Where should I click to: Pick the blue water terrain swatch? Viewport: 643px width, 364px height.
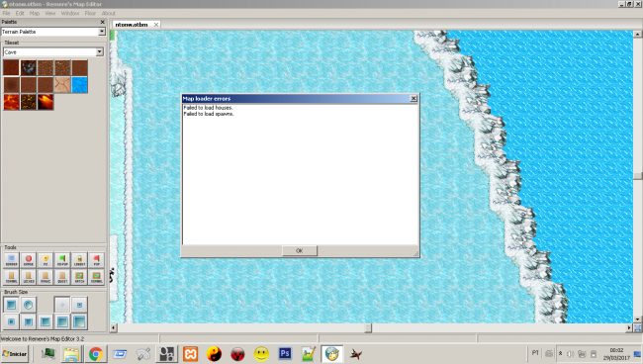[79, 85]
